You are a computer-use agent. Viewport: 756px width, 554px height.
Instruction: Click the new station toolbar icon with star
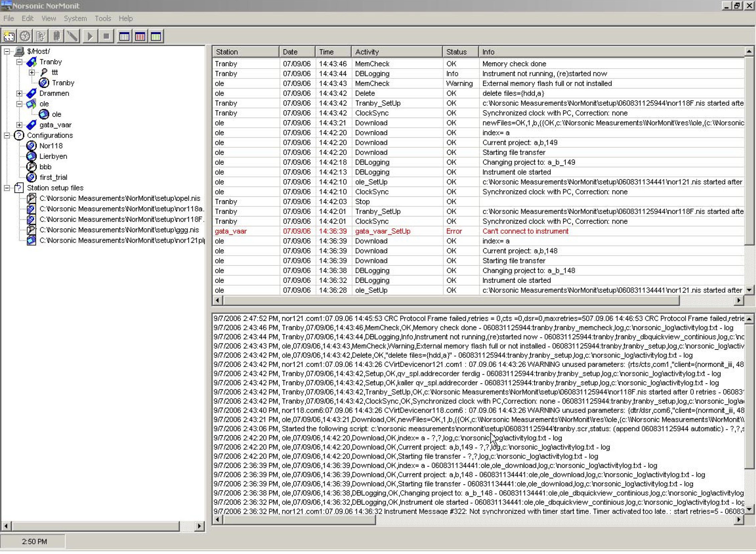coord(9,36)
